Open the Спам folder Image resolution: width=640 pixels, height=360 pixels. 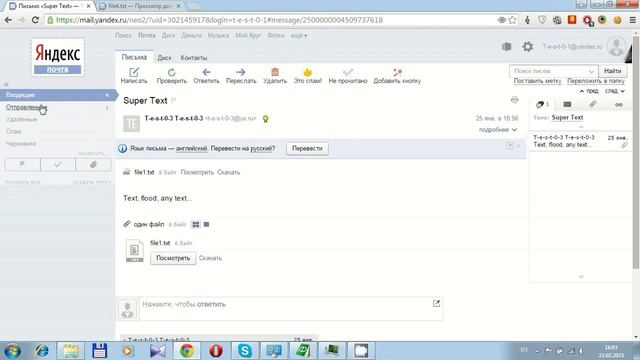coord(13,131)
